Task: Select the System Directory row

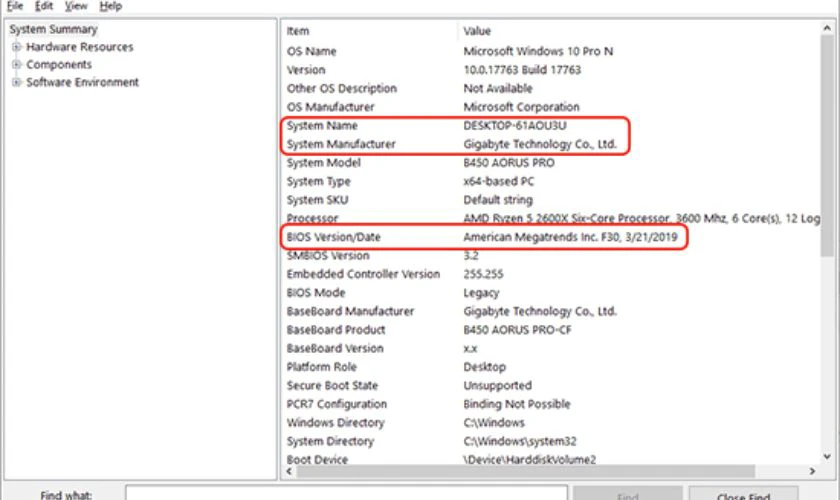Action: (551, 442)
